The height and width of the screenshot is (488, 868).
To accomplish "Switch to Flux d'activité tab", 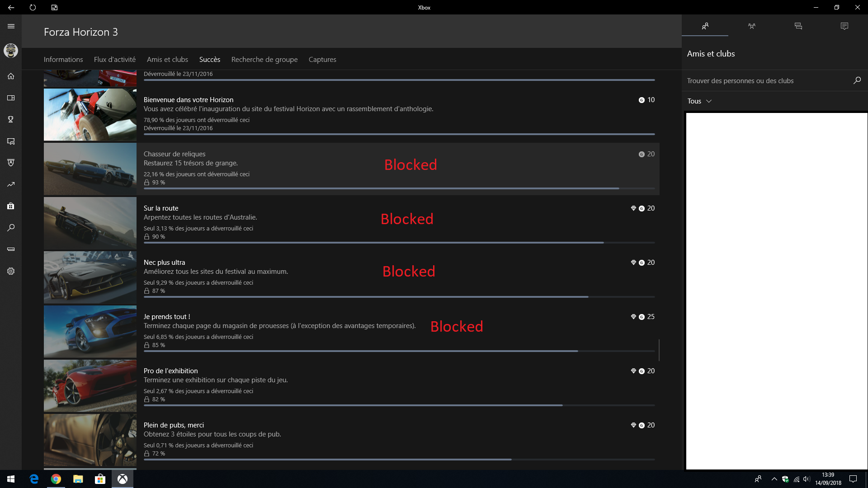I will 115,59.
